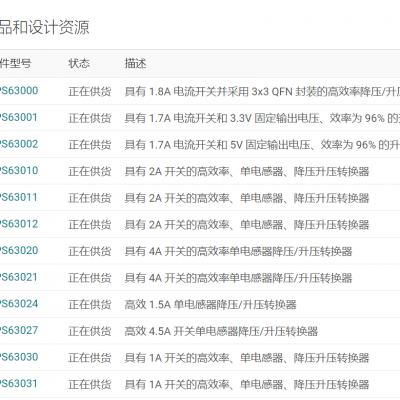The width and height of the screenshot is (400, 400).
Task: Click 正在供货 status in the S63031 row
Action: coord(90,384)
